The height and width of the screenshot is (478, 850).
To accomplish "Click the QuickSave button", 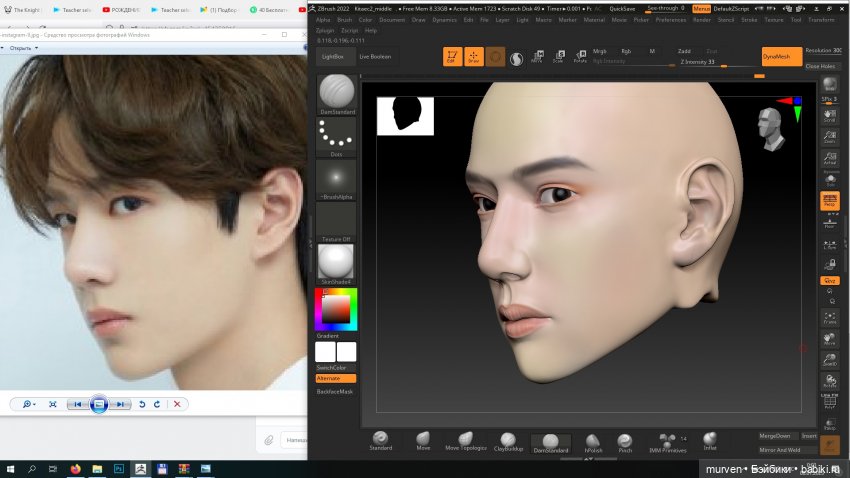I will pos(622,9).
